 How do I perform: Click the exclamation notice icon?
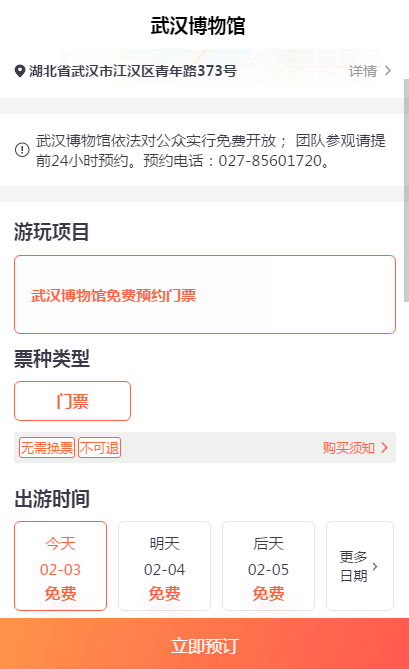tap(22, 150)
